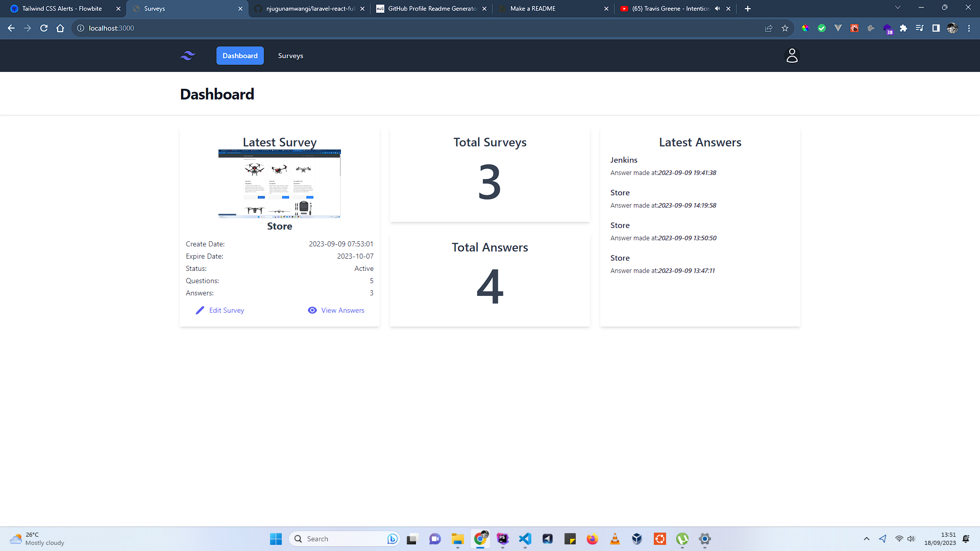Mute the Travis Greene tab audio

click(x=717, y=9)
